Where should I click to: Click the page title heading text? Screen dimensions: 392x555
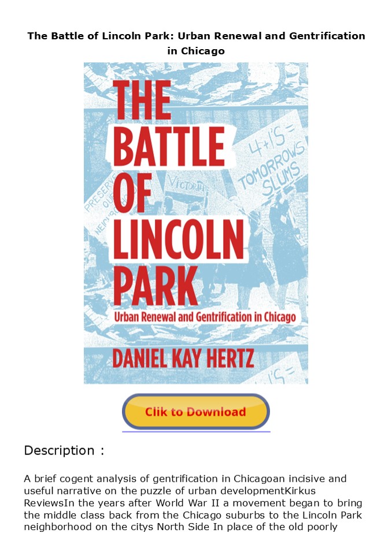pyautogui.click(x=196, y=43)
